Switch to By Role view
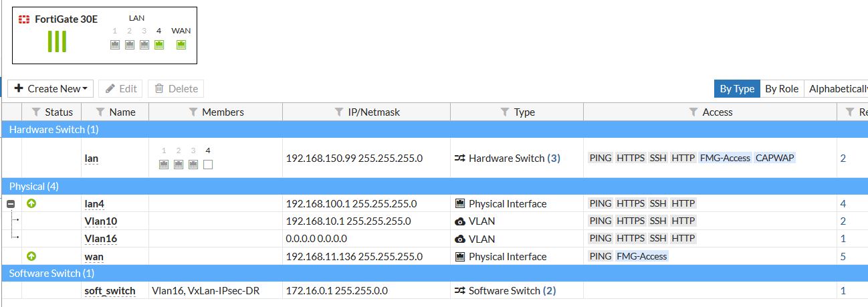Screen dimensions: 868x307 coord(782,88)
